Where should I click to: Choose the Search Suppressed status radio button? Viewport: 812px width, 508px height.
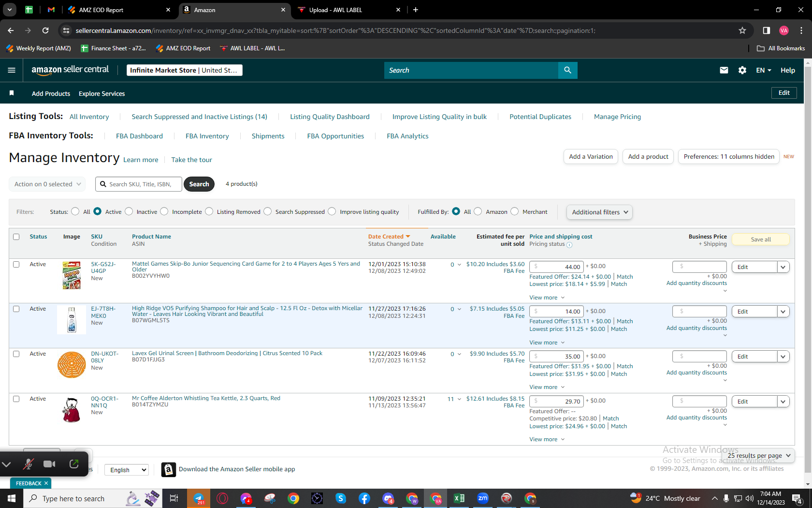(268, 211)
